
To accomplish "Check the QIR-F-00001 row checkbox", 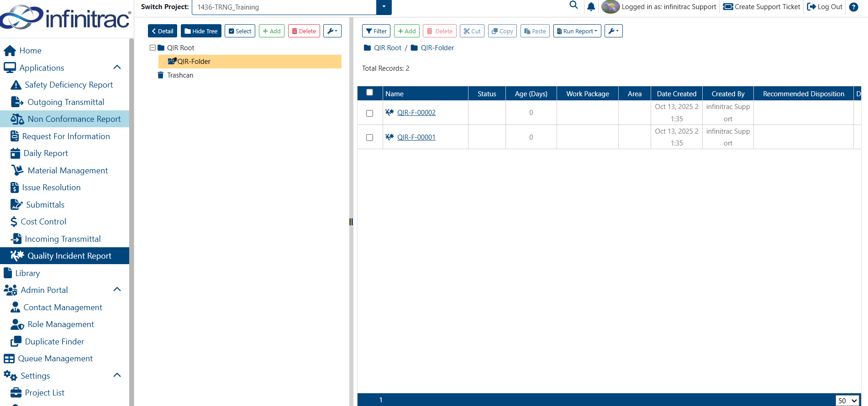I will coord(370,137).
